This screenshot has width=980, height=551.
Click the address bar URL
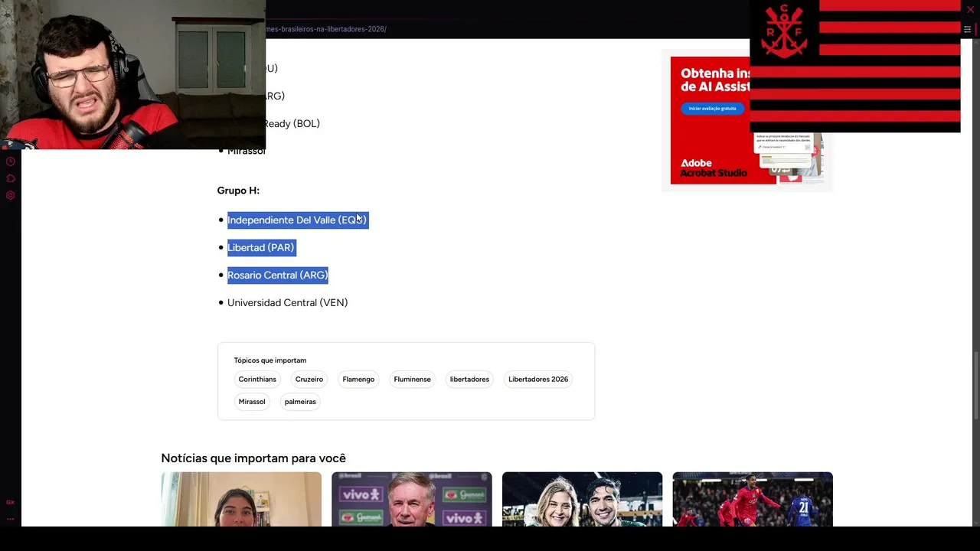pos(326,29)
